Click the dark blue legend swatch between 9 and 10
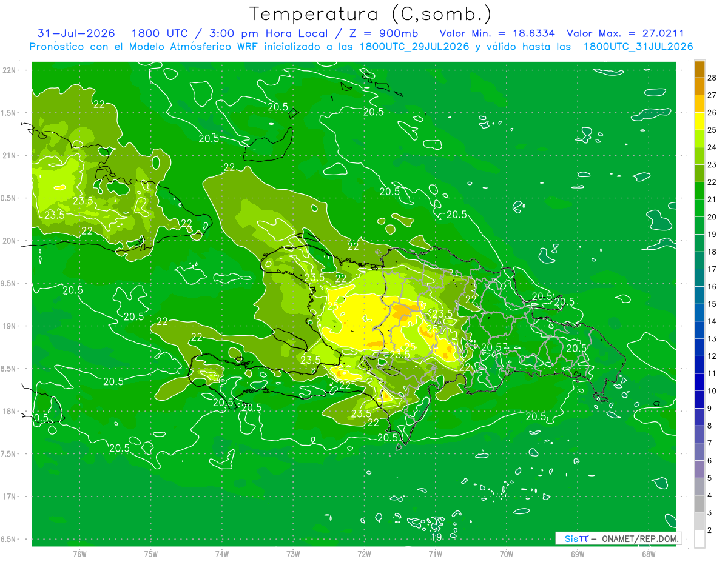 699,400
